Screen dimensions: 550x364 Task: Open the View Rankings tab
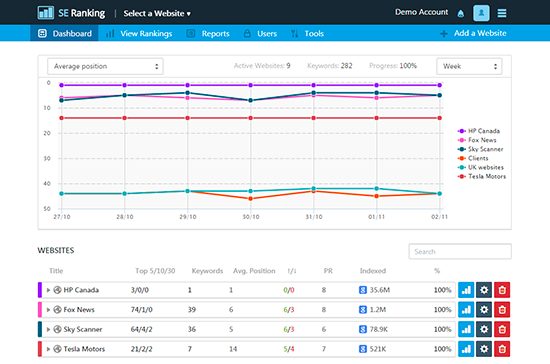pyautogui.click(x=139, y=34)
